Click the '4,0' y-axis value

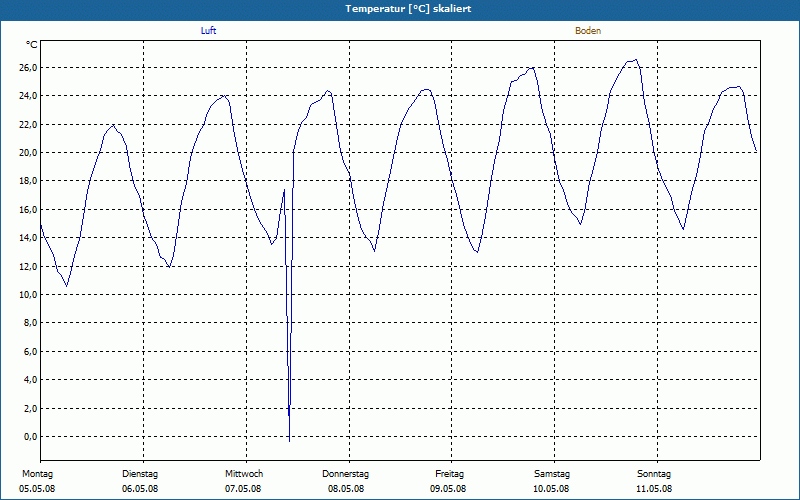pyautogui.click(x=30, y=380)
